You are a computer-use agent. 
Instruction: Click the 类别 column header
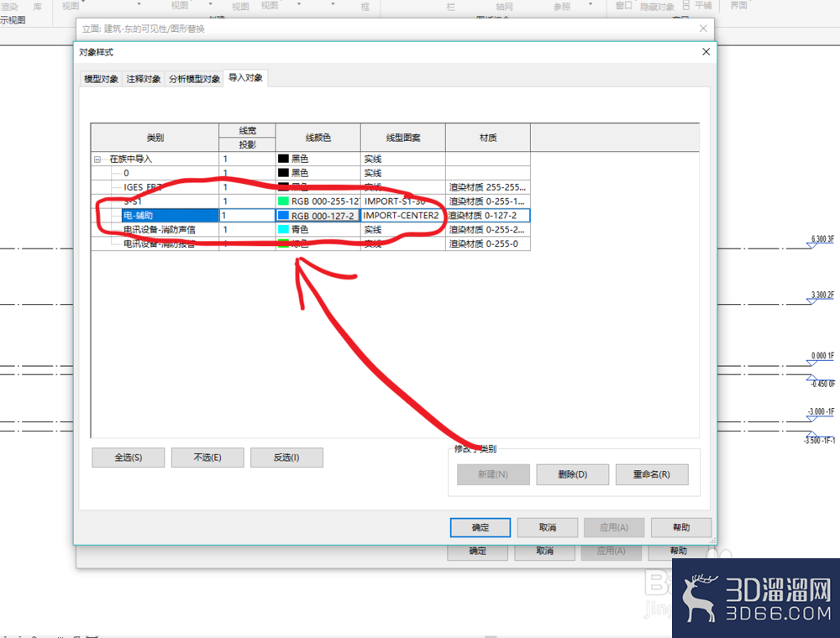155,138
